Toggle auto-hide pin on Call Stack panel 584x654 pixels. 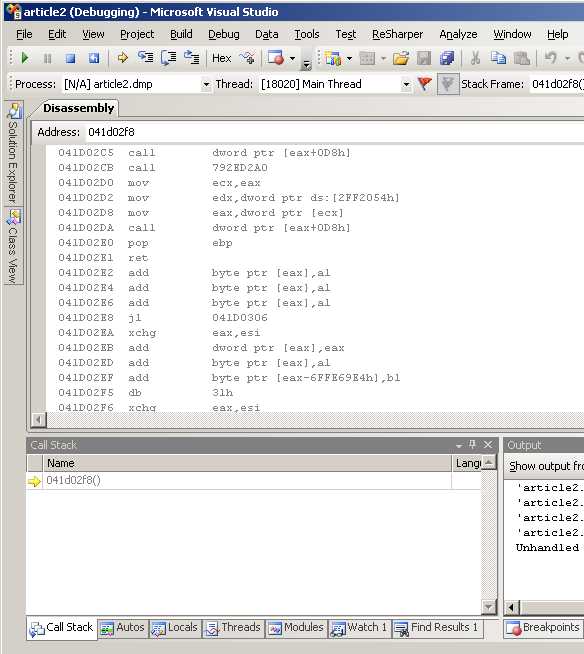point(473,445)
